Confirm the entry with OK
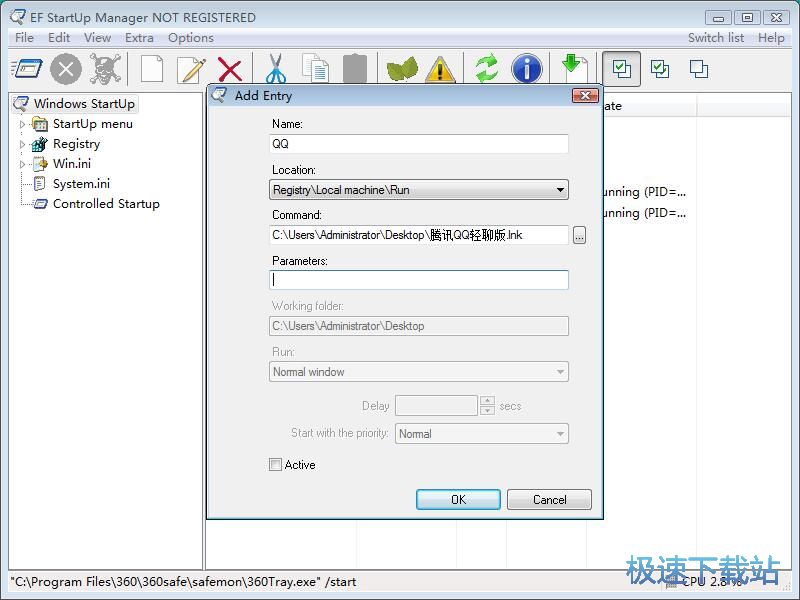The width and height of the screenshot is (800, 600). click(458, 499)
